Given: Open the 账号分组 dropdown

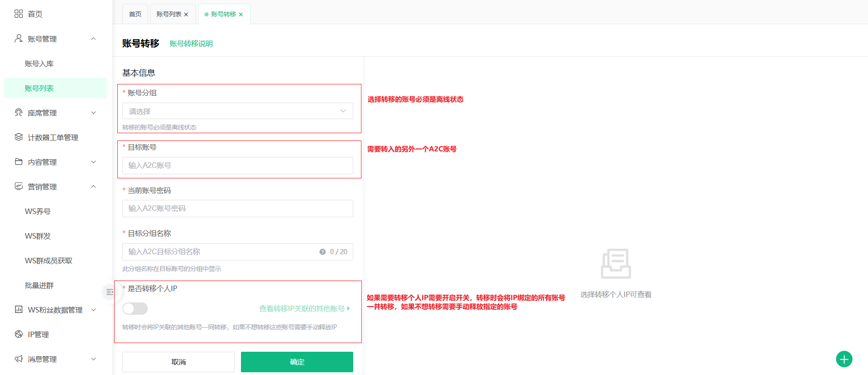Looking at the screenshot, I should [237, 111].
